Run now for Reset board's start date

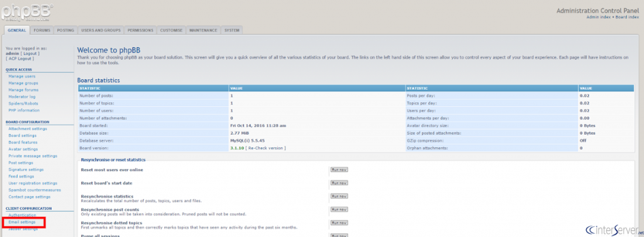(339, 183)
